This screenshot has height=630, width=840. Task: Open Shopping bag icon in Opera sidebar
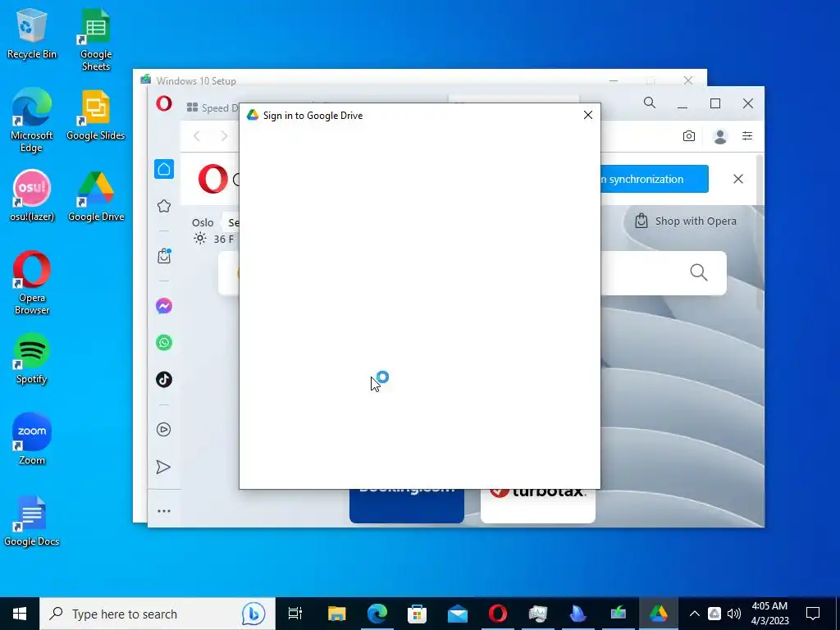point(164,256)
